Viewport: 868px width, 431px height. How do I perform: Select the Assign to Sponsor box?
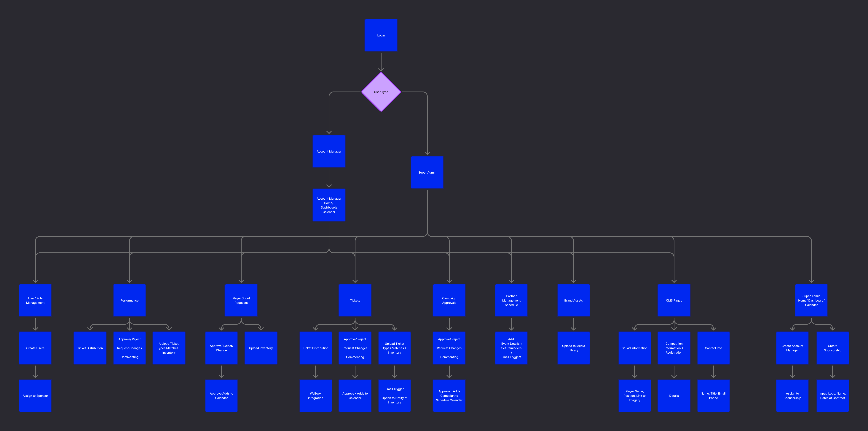35,396
